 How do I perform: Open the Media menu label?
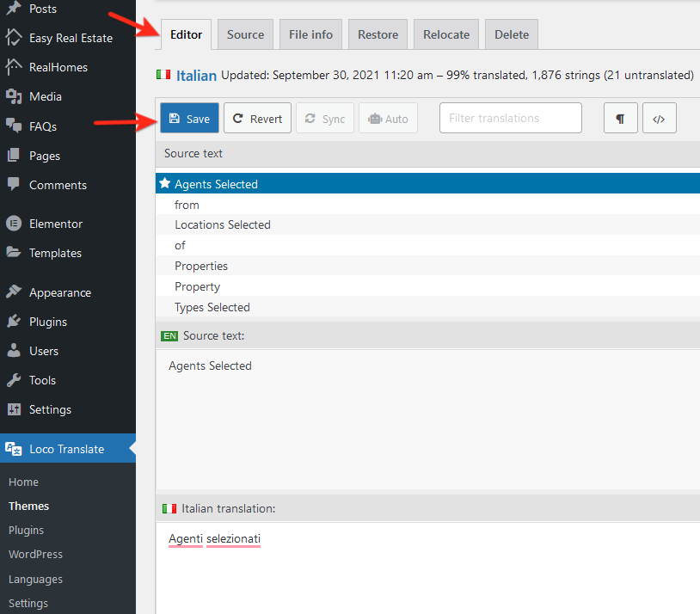tap(45, 96)
